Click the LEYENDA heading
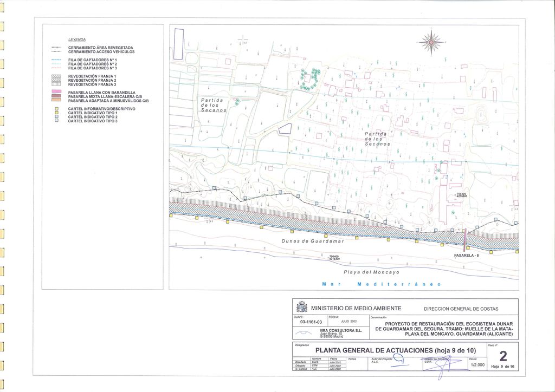 click(x=77, y=40)
